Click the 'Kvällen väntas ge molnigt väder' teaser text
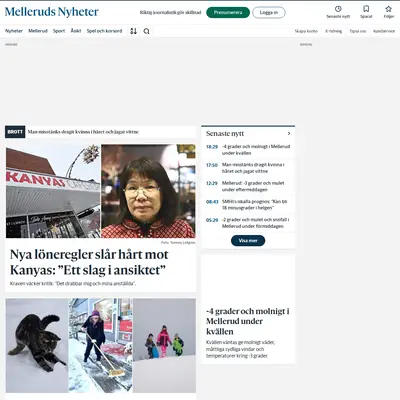400x400 pixels. [240, 349]
